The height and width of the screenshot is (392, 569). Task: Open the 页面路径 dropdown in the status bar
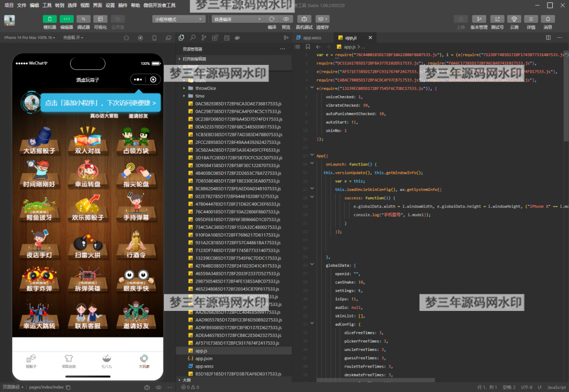[13, 387]
